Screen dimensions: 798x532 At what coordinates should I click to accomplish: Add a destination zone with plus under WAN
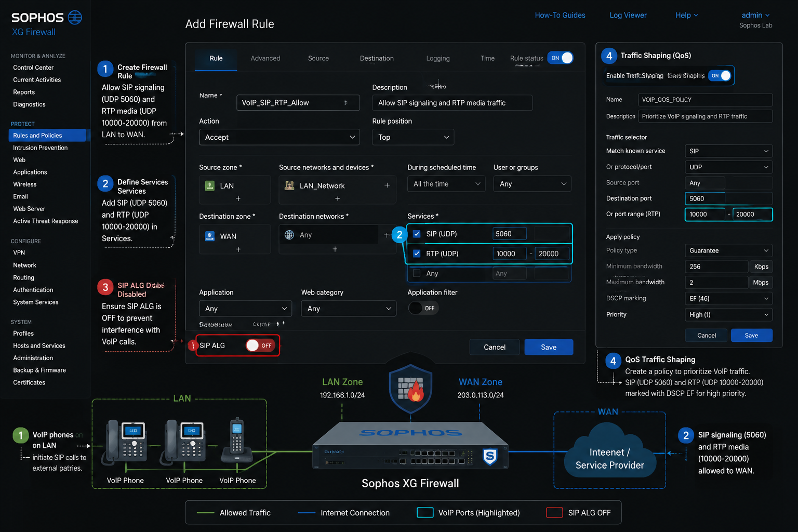click(x=238, y=249)
